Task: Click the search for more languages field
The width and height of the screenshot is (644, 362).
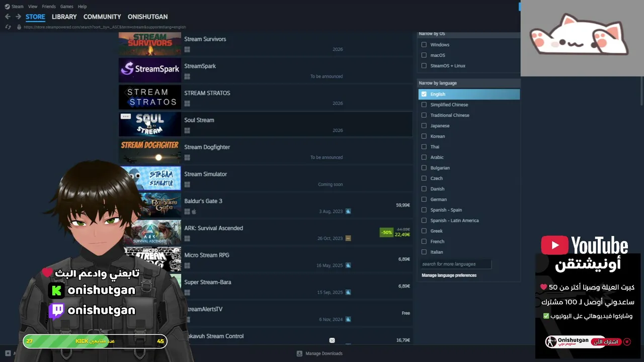Action: click(455, 264)
